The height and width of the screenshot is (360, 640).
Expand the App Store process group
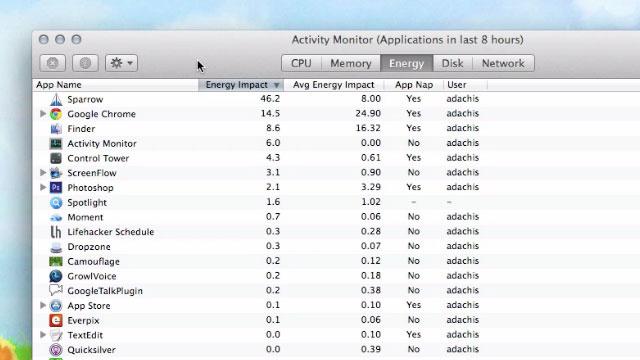pyautogui.click(x=43, y=305)
